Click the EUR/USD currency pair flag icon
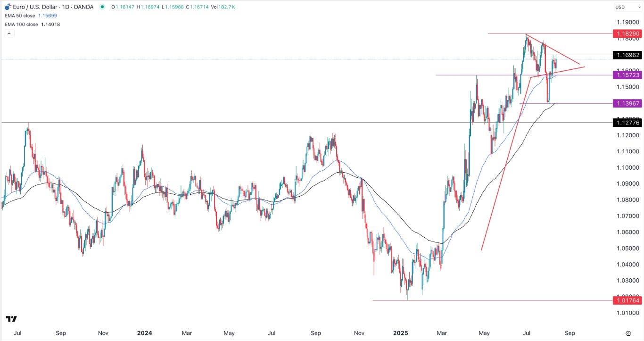 8,7
